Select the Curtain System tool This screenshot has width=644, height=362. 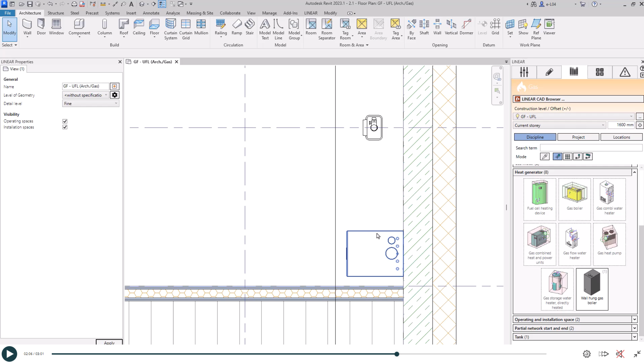pos(170,29)
